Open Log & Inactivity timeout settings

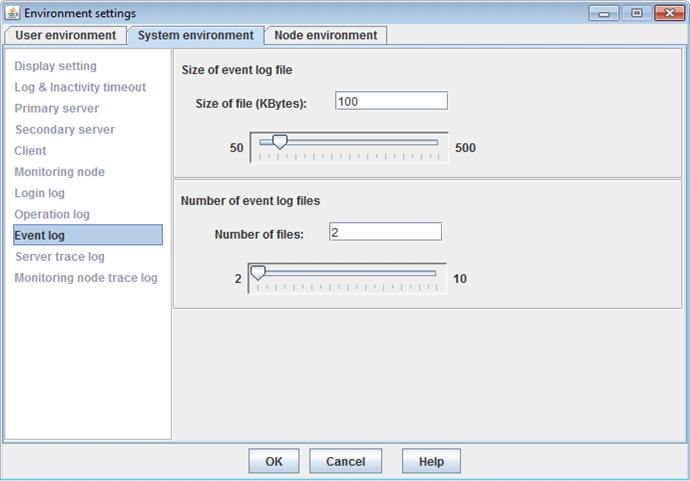[x=80, y=87]
